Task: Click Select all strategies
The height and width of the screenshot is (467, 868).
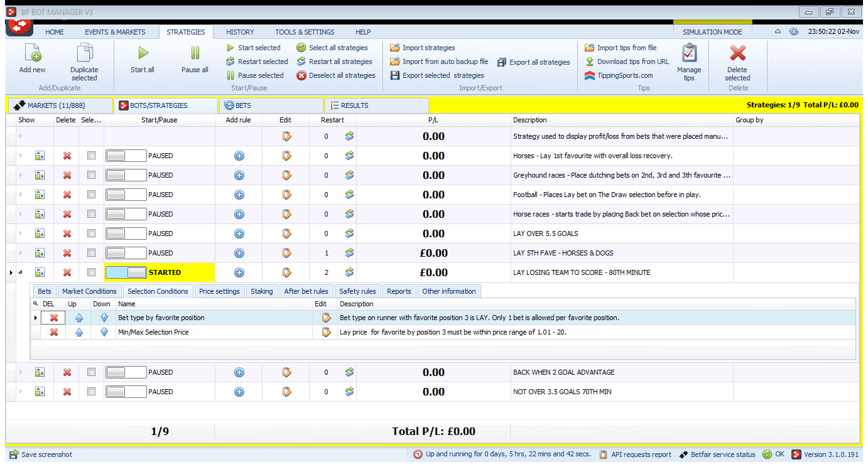Action: point(332,48)
